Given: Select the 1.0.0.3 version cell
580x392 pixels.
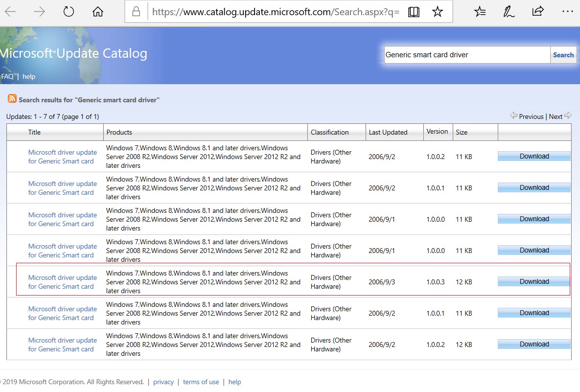Looking at the screenshot, I should 436,282.
